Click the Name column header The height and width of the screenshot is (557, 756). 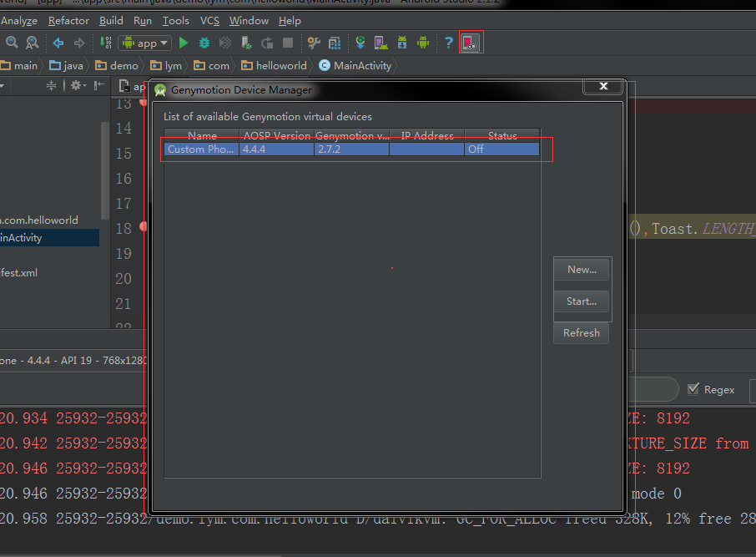coord(202,135)
